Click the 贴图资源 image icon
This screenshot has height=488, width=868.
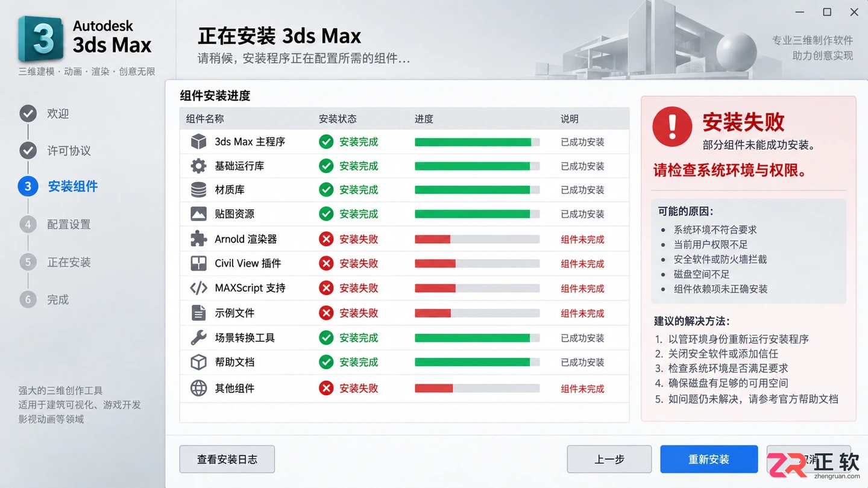(198, 214)
